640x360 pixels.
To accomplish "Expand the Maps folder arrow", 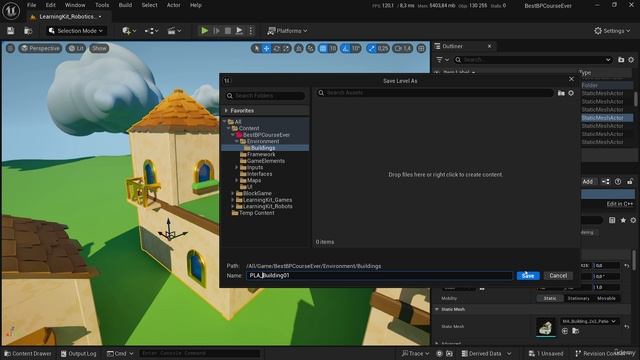I will [236, 180].
